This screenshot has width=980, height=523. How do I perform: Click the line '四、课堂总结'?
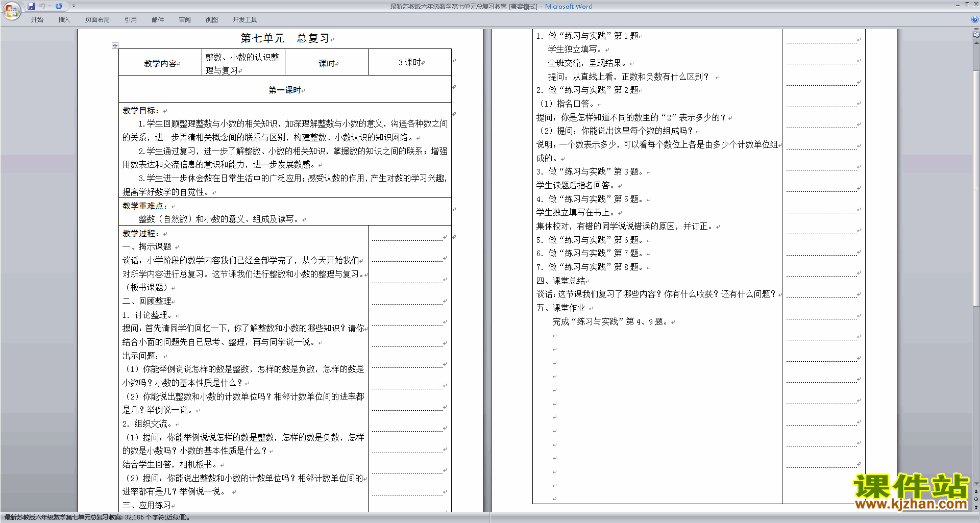(561, 281)
